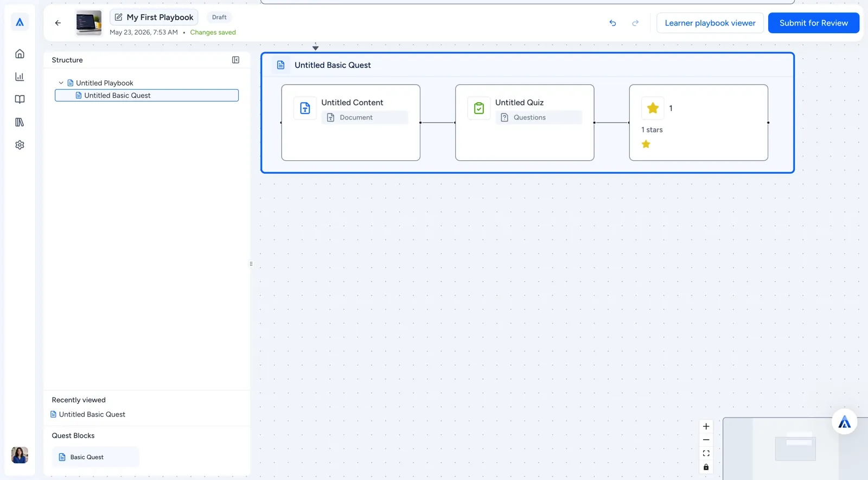Select the 1 stars label
This screenshot has height=480, width=868.
[652, 130]
